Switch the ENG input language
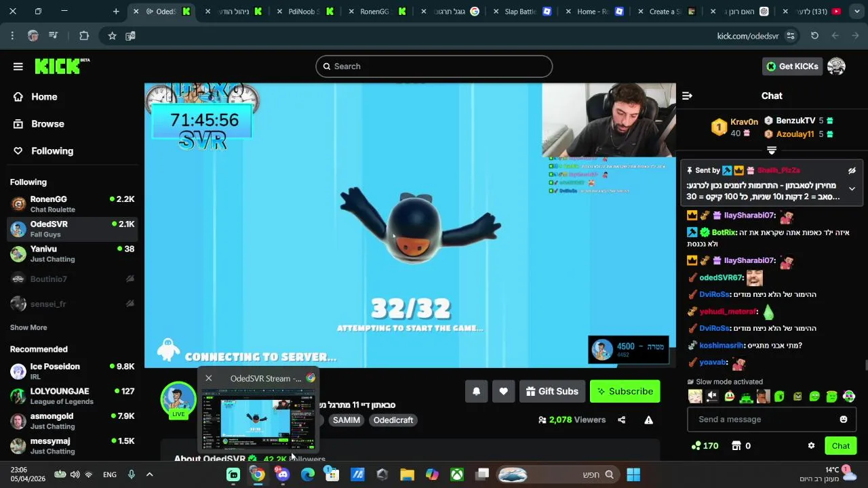Viewport: 868px width, 488px height. pyautogui.click(x=110, y=474)
